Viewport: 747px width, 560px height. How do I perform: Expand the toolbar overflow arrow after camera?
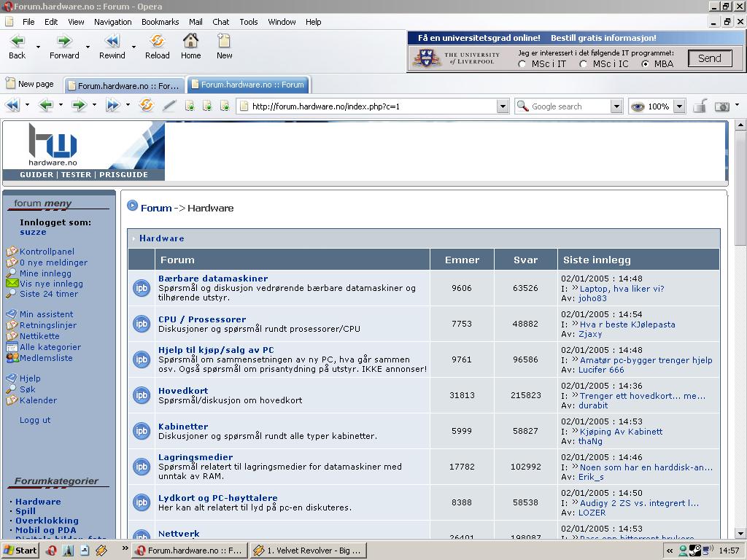tap(738, 105)
